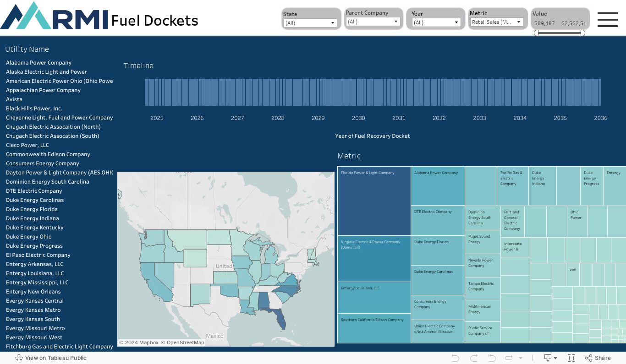Click Puget Sound Energy treemap tile

tap(483, 242)
